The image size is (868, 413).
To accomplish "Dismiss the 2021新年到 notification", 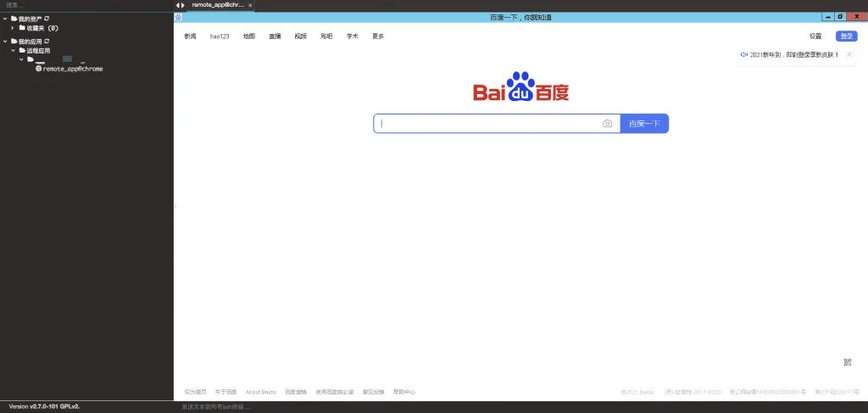I will point(849,54).
